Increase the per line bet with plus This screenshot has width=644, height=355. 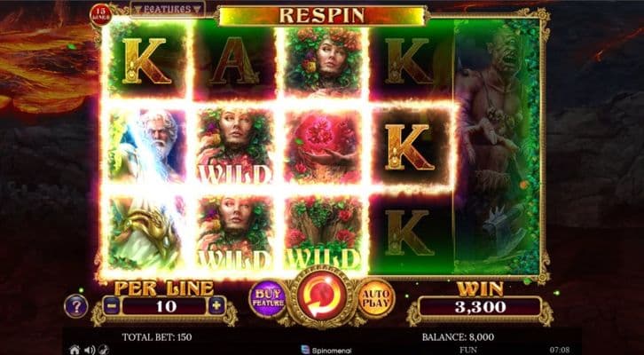click(x=216, y=306)
